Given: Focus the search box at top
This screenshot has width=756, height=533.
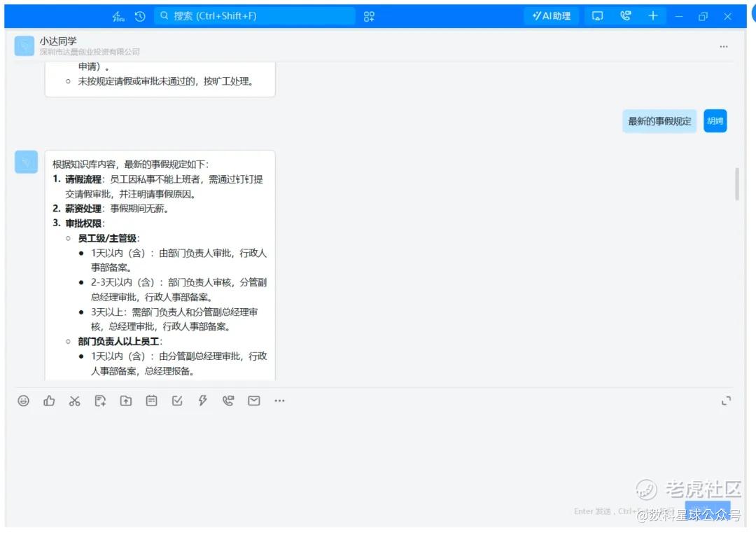Looking at the screenshot, I should pos(255,16).
